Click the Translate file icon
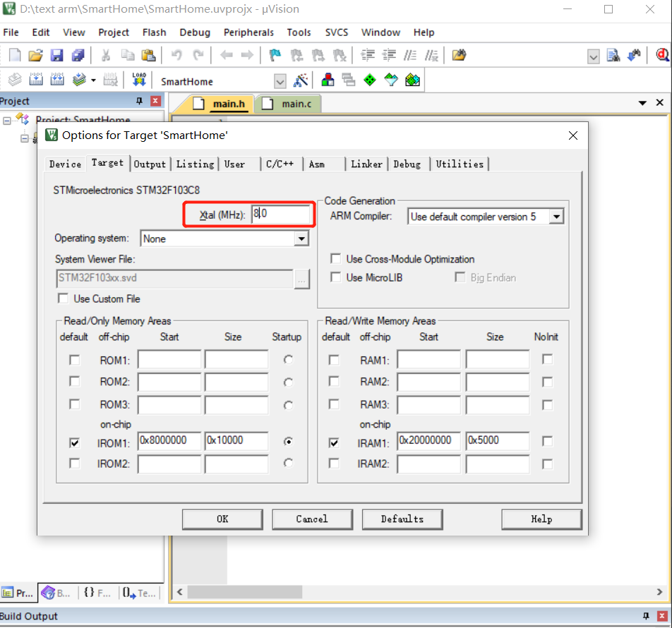672x628 pixels. [x=15, y=80]
